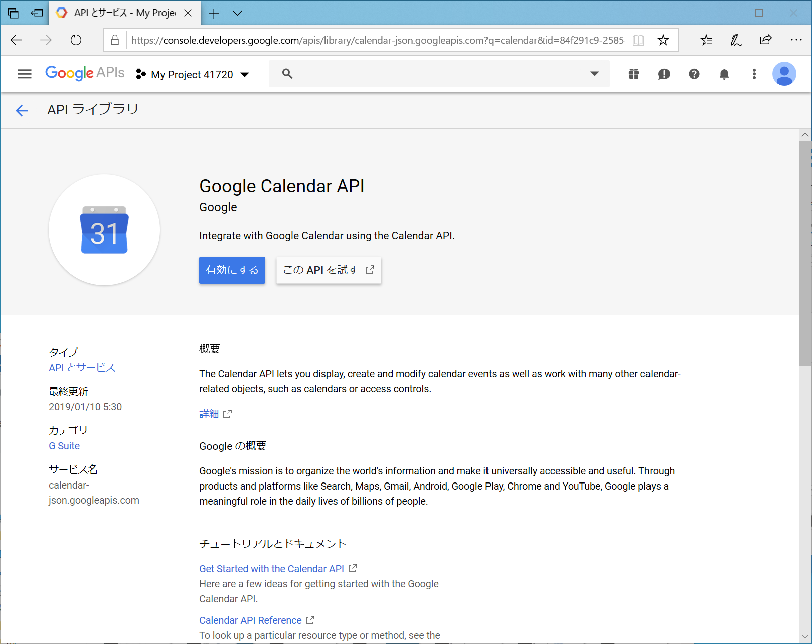Close the API とサービス browser tab
The width and height of the screenshot is (812, 644).
coord(188,13)
